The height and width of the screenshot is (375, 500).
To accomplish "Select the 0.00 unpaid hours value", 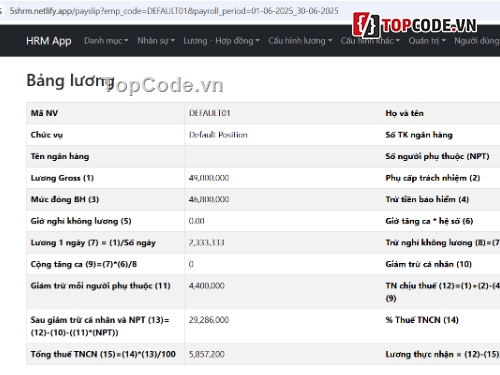I will tap(196, 221).
